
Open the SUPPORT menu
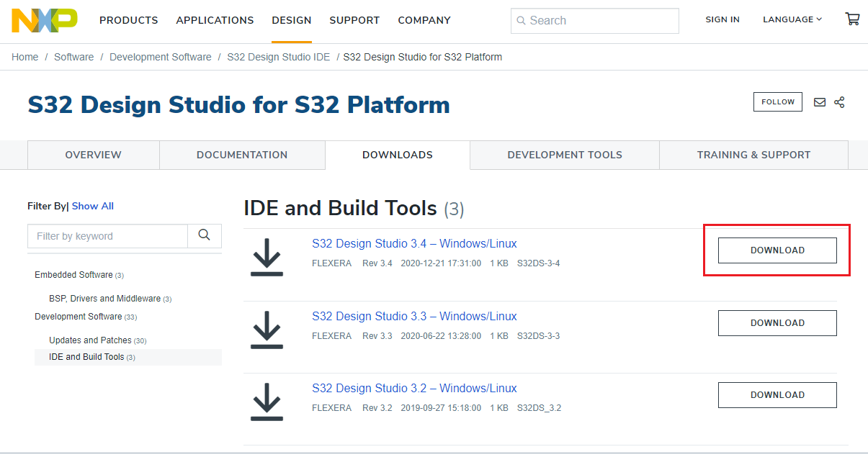(x=354, y=20)
